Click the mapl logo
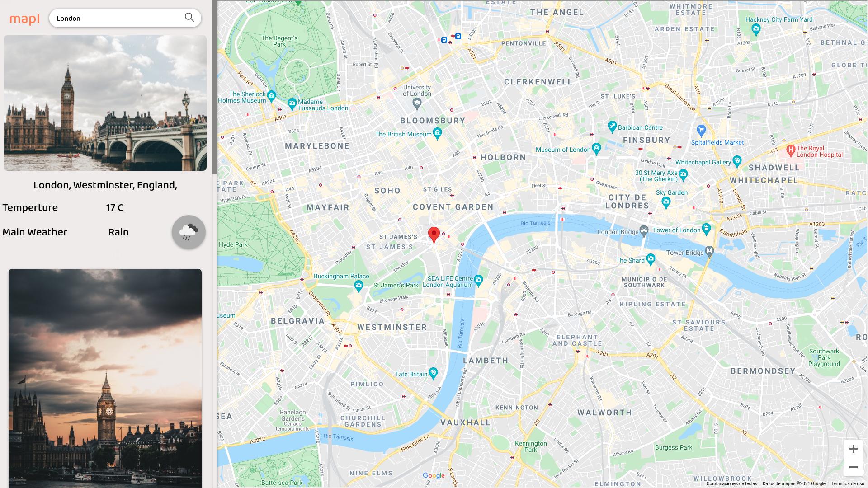The width and height of the screenshot is (868, 488). pyautogui.click(x=24, y=19)
